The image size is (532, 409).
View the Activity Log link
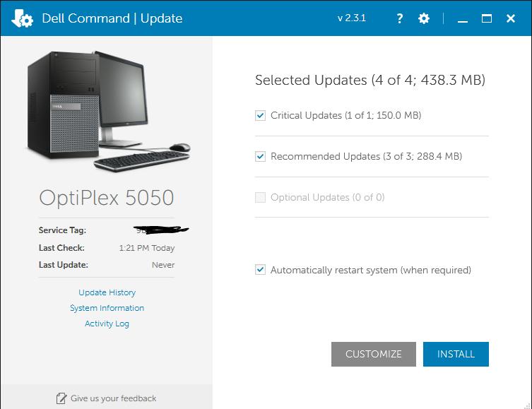107,324
